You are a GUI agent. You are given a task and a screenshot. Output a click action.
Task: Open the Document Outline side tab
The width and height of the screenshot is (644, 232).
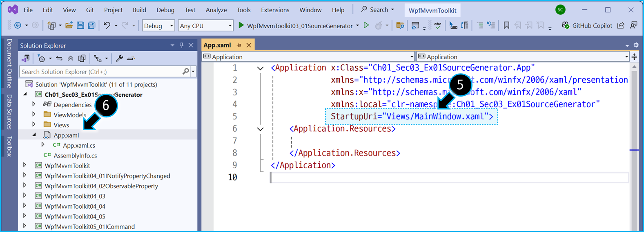tap(9, 63)
